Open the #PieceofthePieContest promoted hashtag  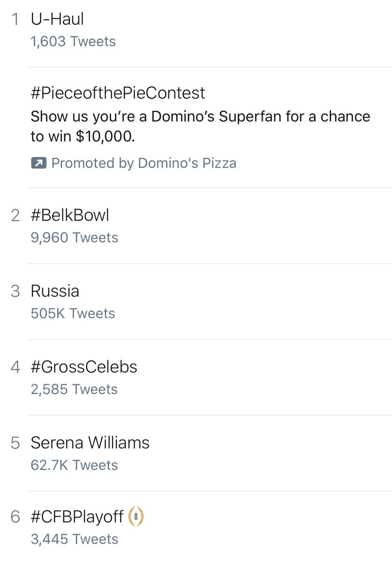[118, 92]
